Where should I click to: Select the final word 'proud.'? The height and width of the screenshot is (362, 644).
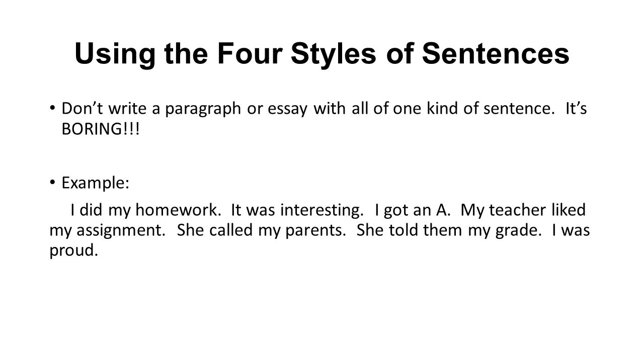tap(73, 250)
